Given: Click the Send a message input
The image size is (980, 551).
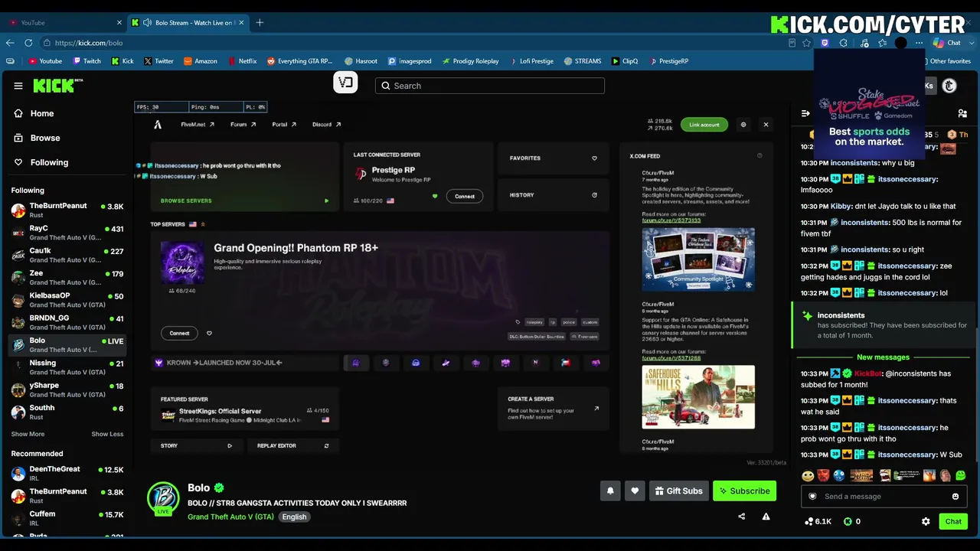Looking at the screenshot, I should (x=884, y=496).
